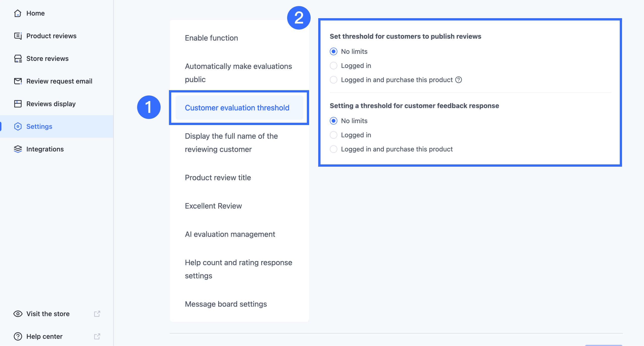Viewport: 644px width, 346px height.
Task: Select 'Logged in and purchase this product' for publish threshold
Action: click(334, 80)
